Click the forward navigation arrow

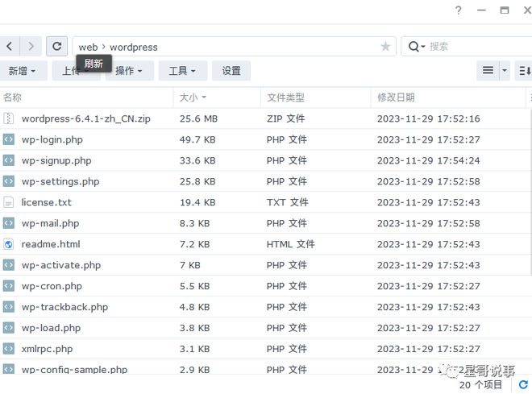coord(31,47)
